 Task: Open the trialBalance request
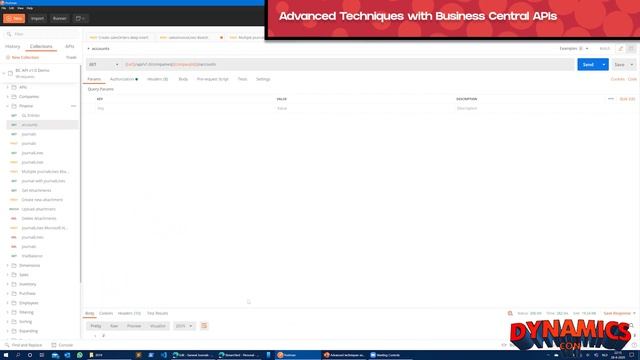(32, 256)
